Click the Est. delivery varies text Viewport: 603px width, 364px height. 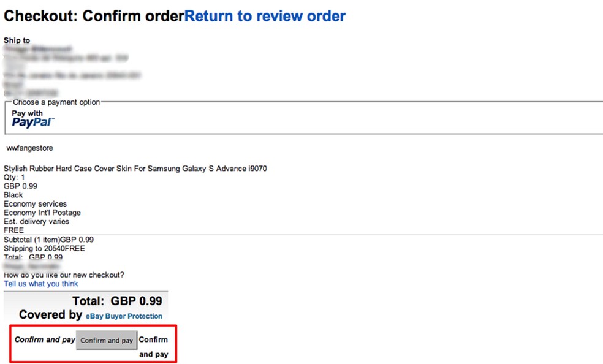(37, 221)
